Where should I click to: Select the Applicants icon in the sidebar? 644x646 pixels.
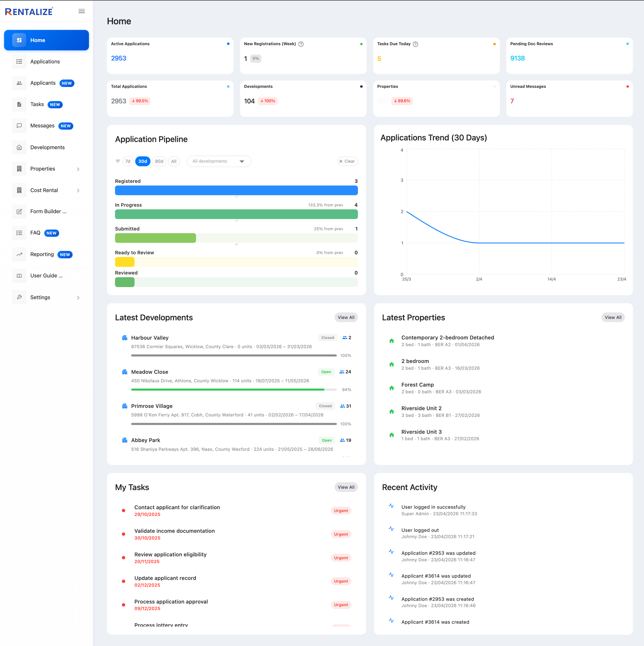(19, 83)
